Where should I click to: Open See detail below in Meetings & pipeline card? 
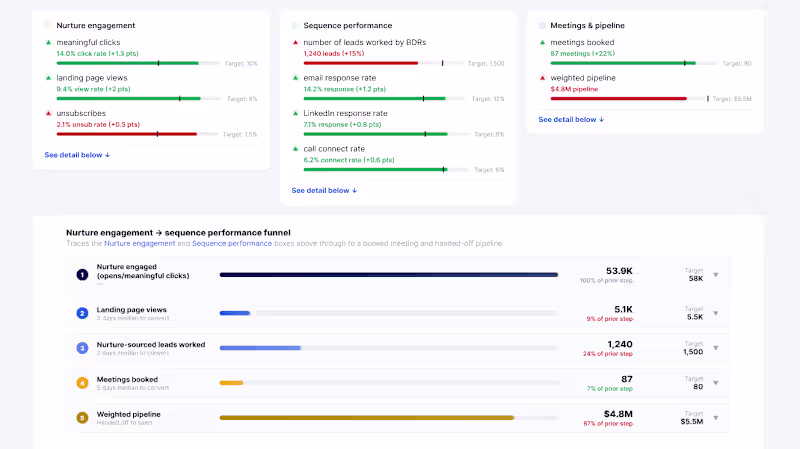coord(571,119)
